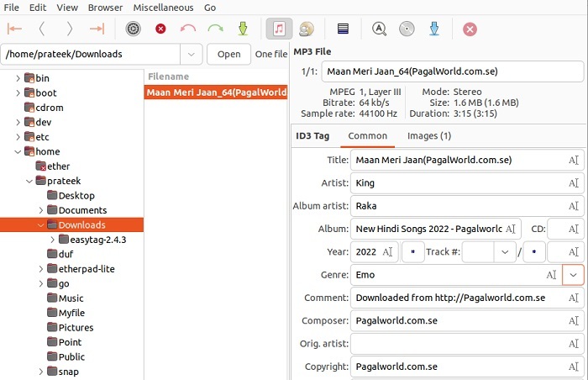Collapse the home folder
Viewport: 588px width, 380px height.
pos(18,151)
